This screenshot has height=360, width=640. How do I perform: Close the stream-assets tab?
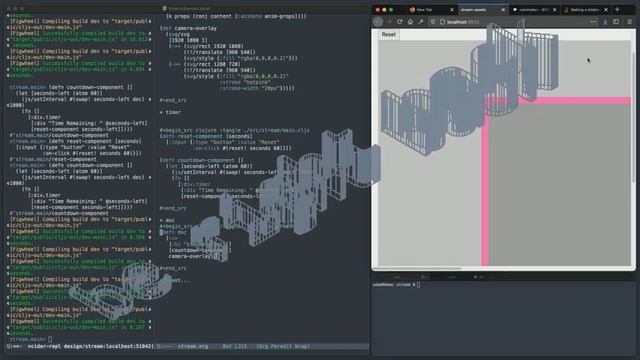(x=503, y=9)
